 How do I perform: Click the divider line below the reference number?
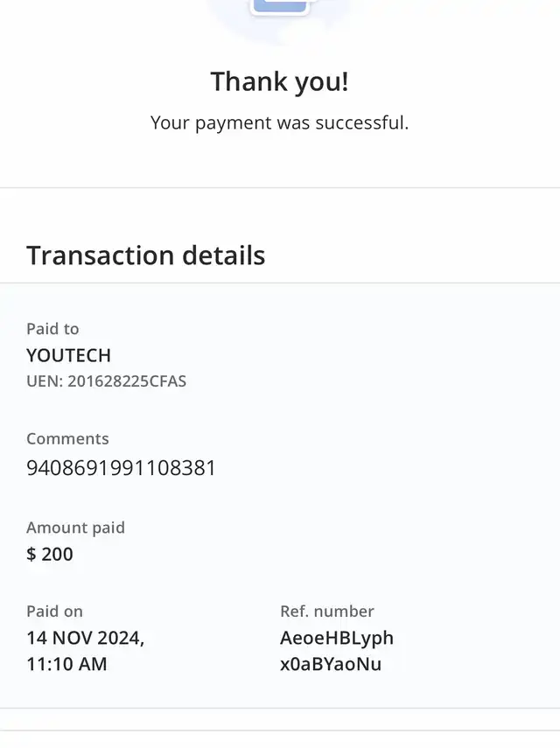coord(280,708)
